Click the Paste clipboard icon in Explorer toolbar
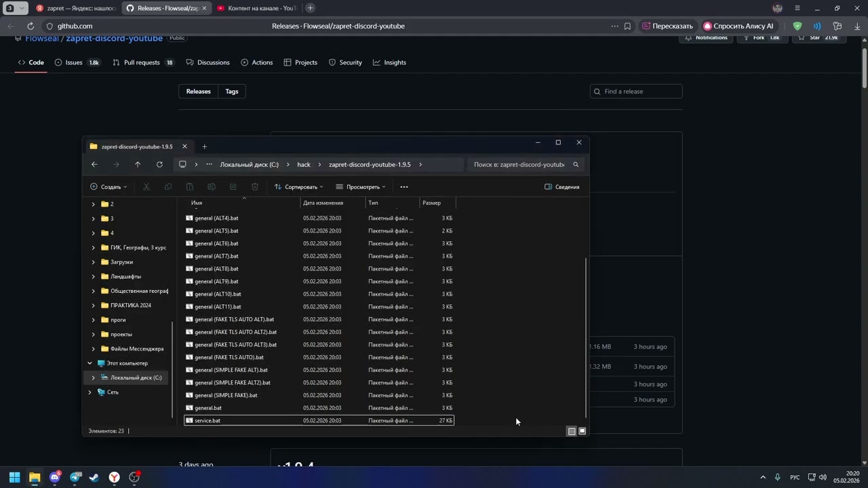 (190, 187)
